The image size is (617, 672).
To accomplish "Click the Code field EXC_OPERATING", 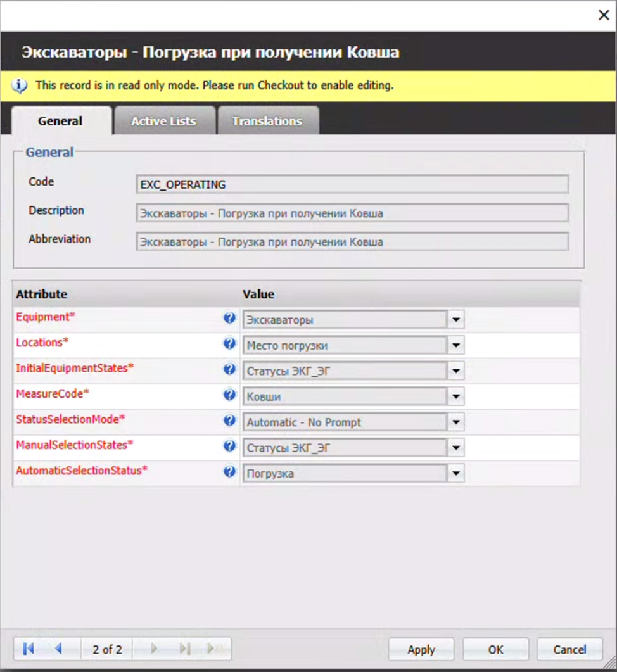I will [352, 184].
